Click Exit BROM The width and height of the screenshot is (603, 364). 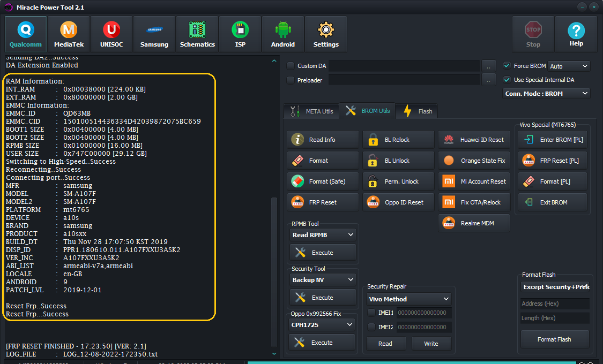[x=553, y=202]
